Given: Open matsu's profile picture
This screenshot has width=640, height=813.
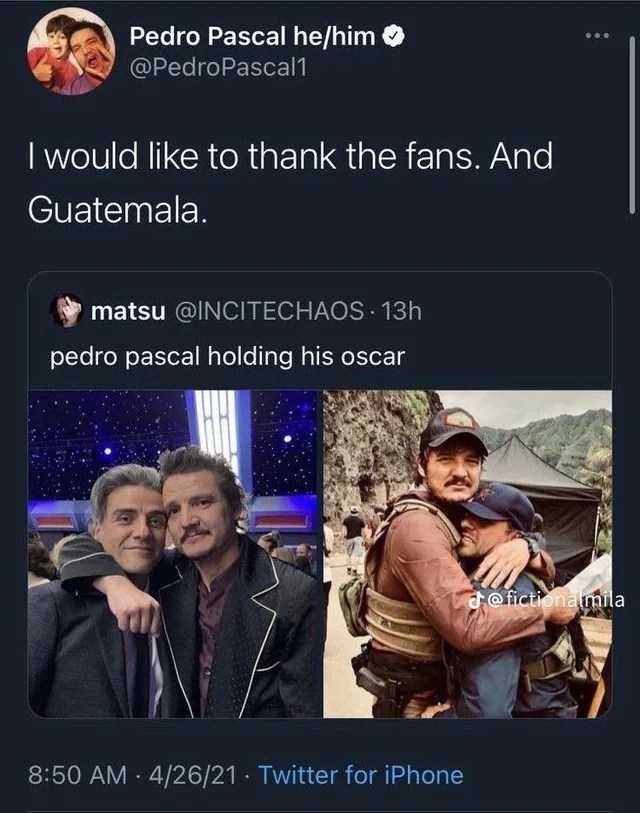Looking at the screenshot, I should (67, 308).
